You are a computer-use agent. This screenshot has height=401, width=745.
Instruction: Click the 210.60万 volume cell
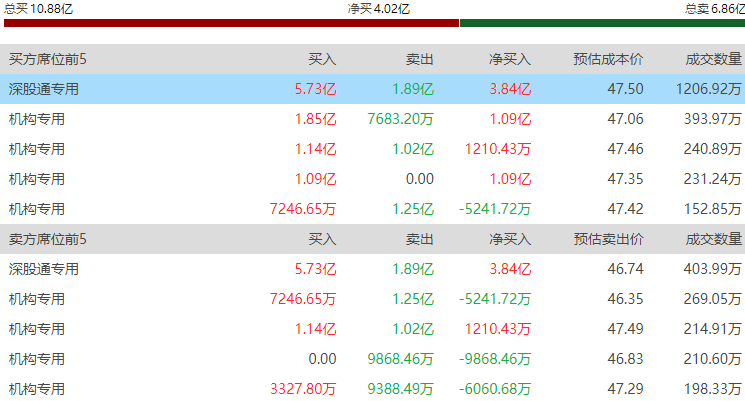[x=713, y=359]
